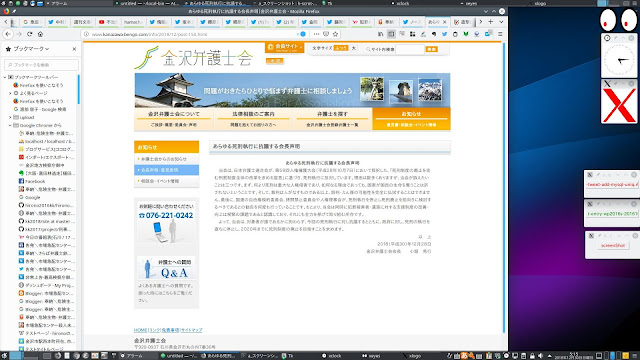Open the orange お知らせ navigation menu
The width and height of the screenshot is (640, 360).
pyautogui.click(x=411, y=119)
